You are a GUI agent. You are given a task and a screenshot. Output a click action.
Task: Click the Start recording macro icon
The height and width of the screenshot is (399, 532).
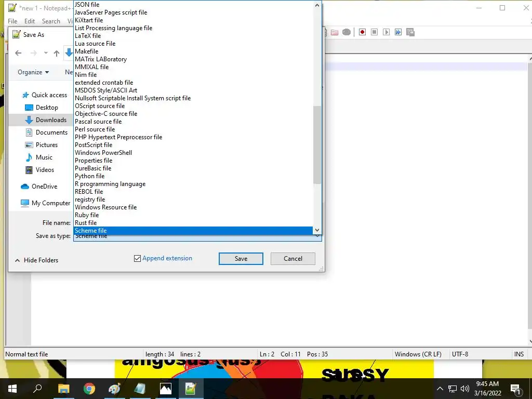tap(362, 32)
